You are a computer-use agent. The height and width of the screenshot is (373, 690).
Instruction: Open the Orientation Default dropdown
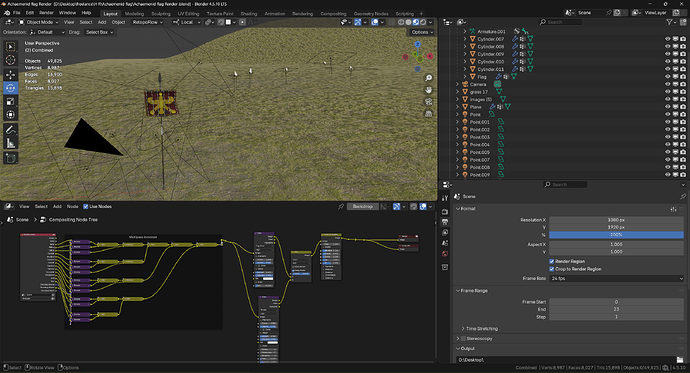point(48,32)
